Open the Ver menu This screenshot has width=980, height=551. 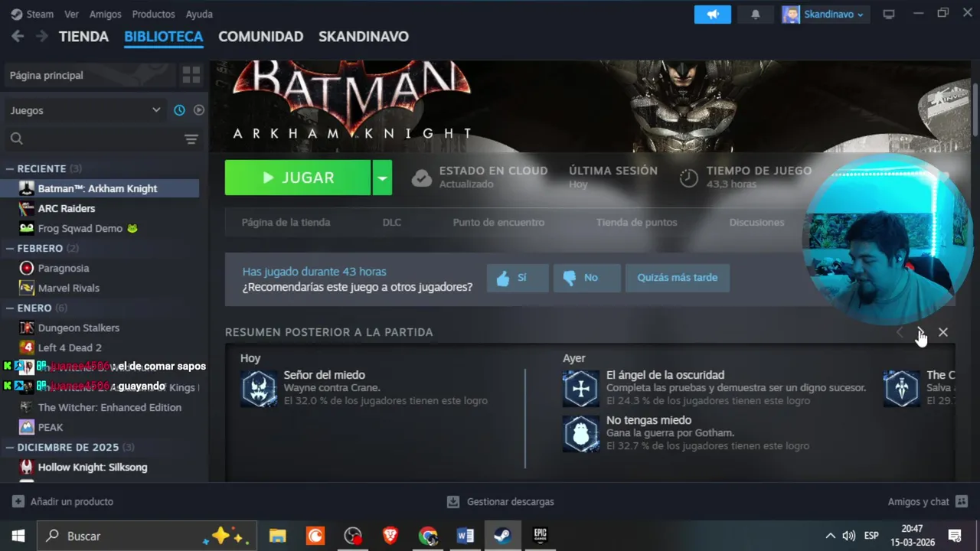(71, 14)
